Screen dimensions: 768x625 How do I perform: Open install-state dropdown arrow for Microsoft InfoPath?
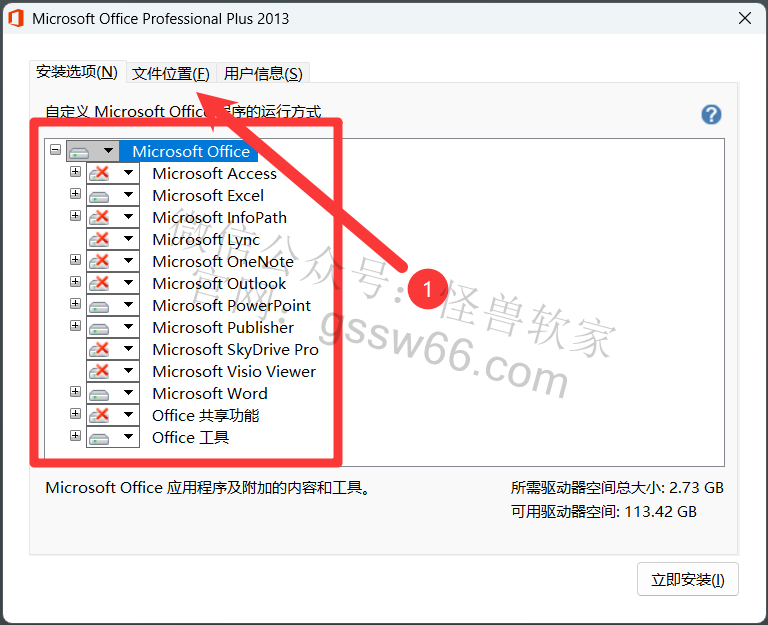click(128, 216)
